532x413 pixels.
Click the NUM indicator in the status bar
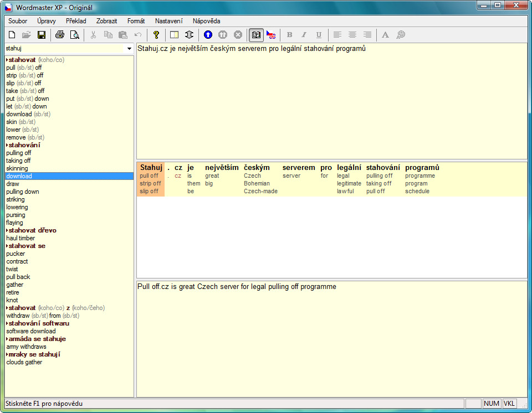point(492,404)
